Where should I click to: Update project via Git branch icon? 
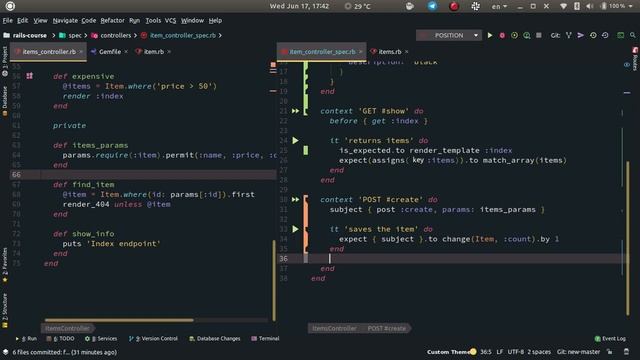(569, 36)
